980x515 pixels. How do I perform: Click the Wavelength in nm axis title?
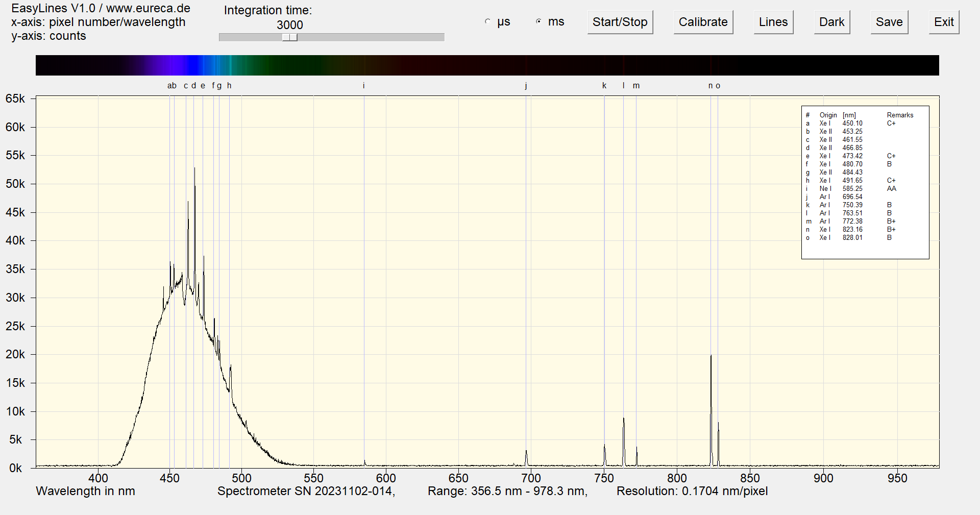[85, 491]
